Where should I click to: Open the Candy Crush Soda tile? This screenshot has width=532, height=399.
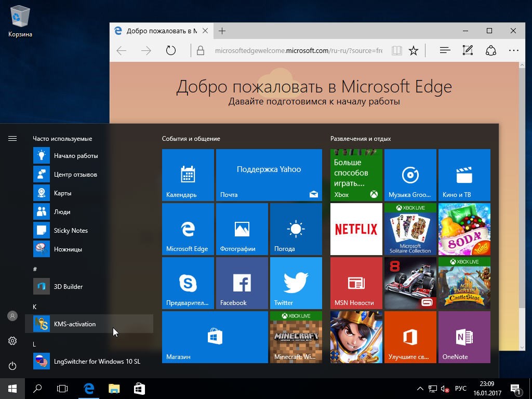(x=464, y=229)
